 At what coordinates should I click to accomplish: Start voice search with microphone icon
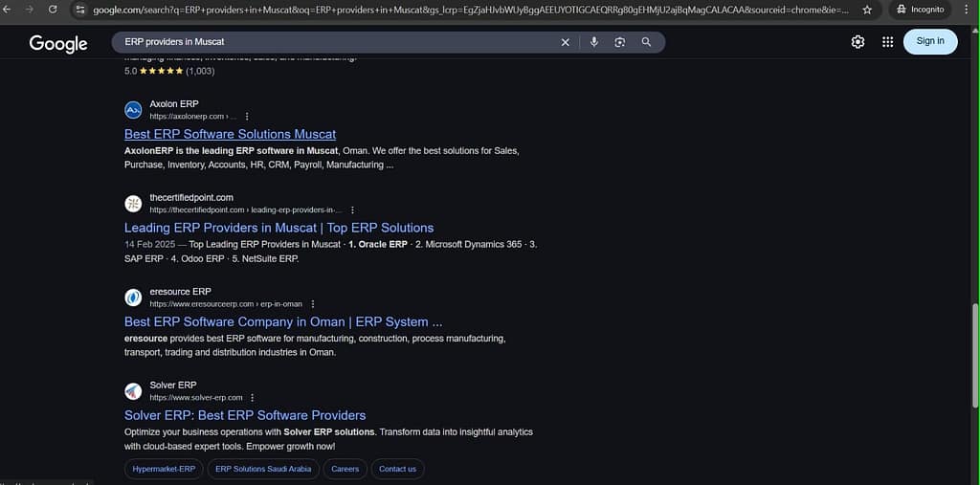point(593,42)
